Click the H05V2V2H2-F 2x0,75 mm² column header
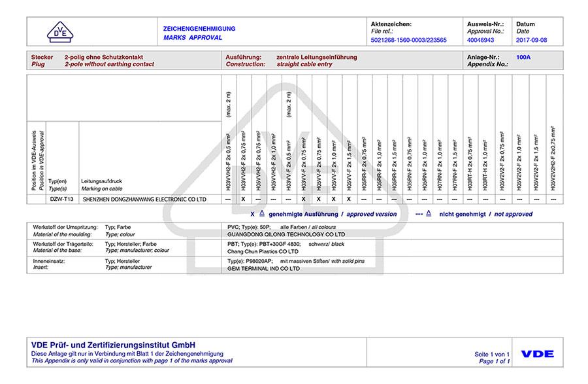 pyautogui.click(x=553, y=157)
